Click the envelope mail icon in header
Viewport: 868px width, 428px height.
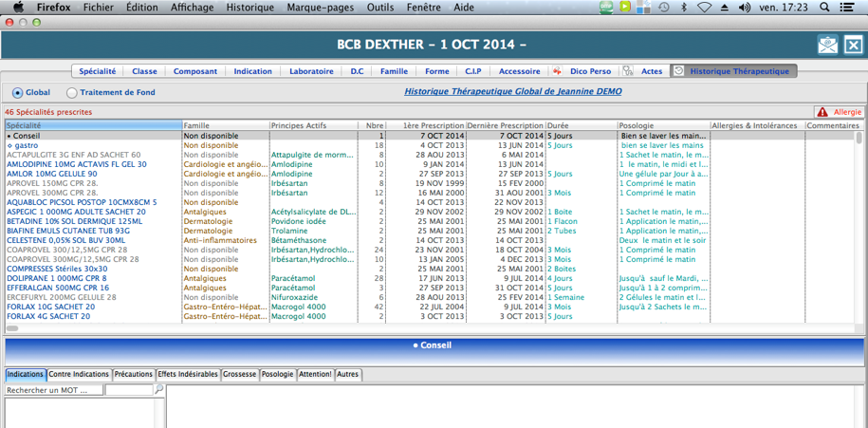(827, 45)
